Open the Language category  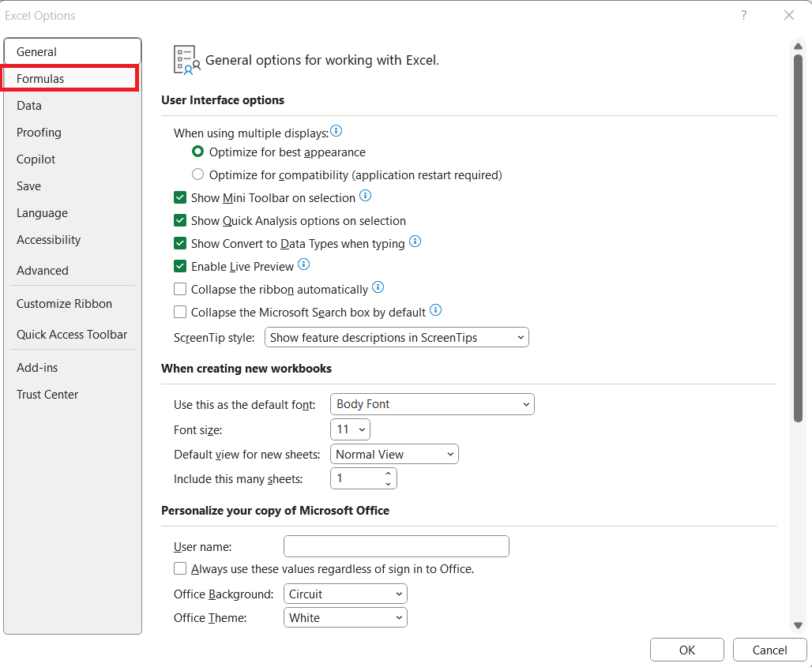tap(73, 213)
